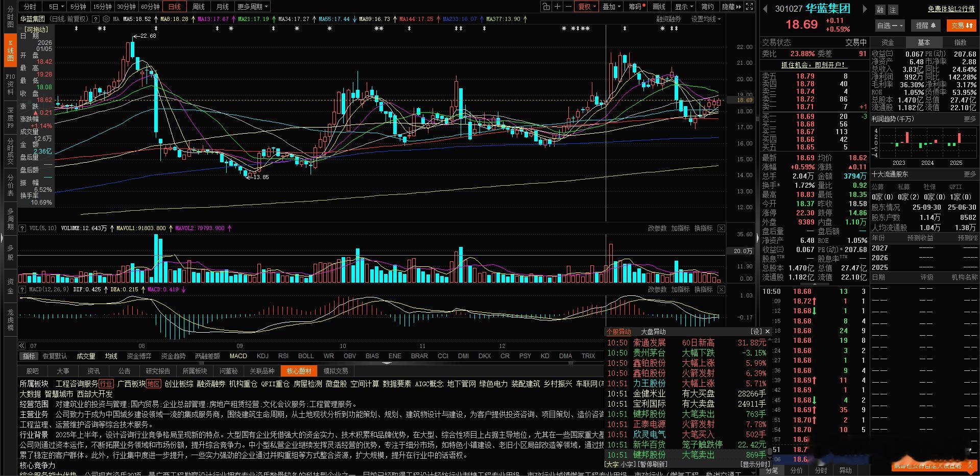The image size is (980, 476).
Task: Open chip distribution via the 筹码 icon
Action: click(x=635, y=7)
